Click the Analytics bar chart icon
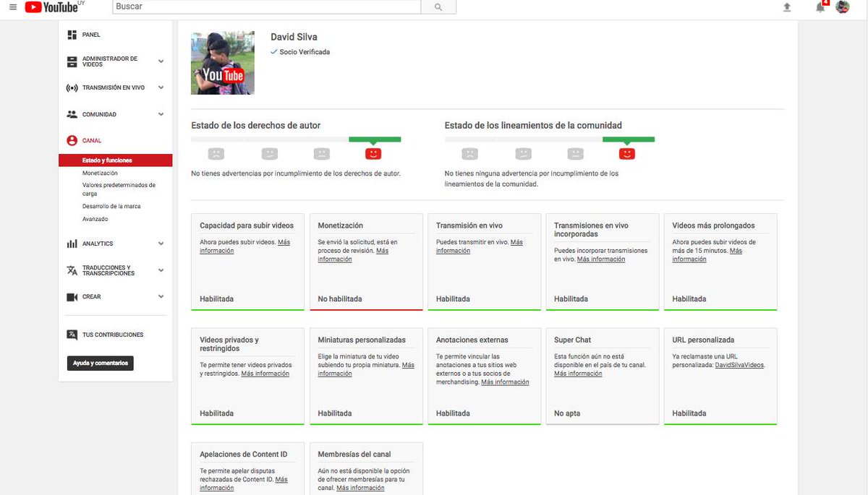868x495 pixels. pyautogui.click(x=72, y=244)
